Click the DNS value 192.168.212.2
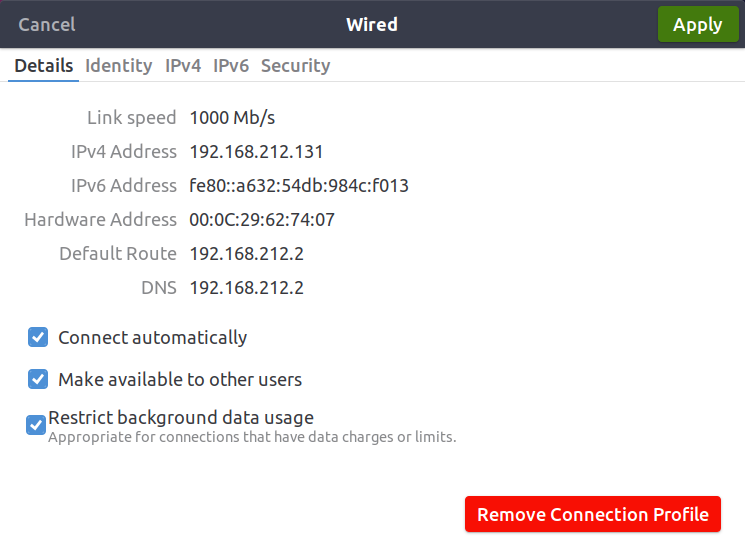The height and width of the screenshot is (556, 745). click(x=246, y=288)
